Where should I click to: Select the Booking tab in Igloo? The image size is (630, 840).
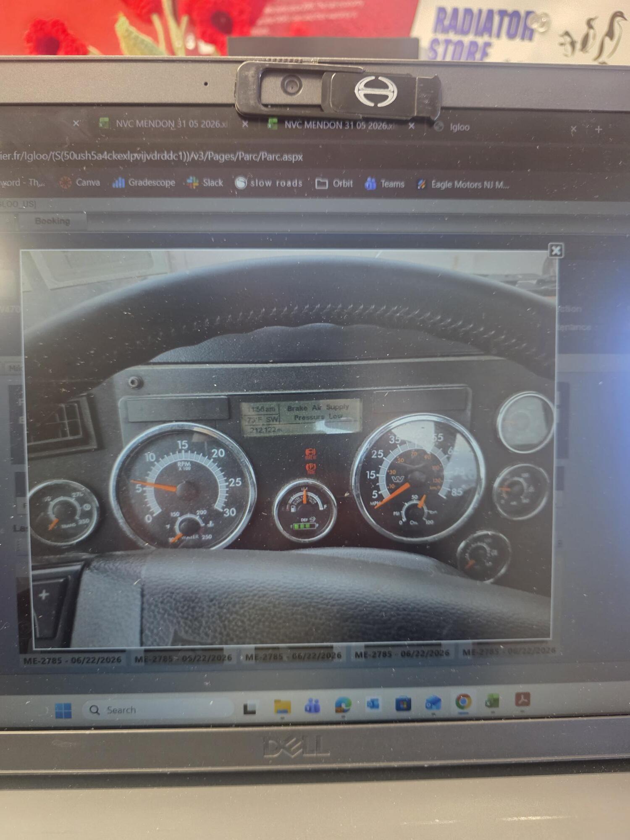point(52,221)
